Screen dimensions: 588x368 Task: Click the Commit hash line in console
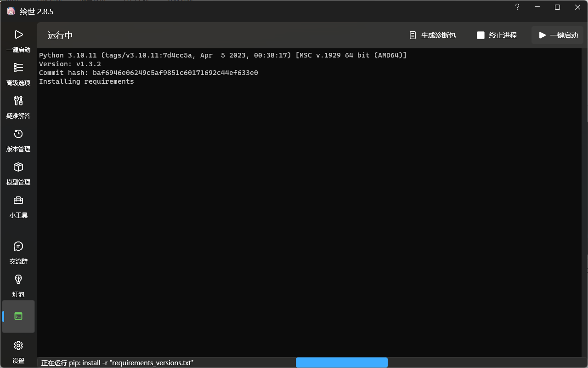148,73
